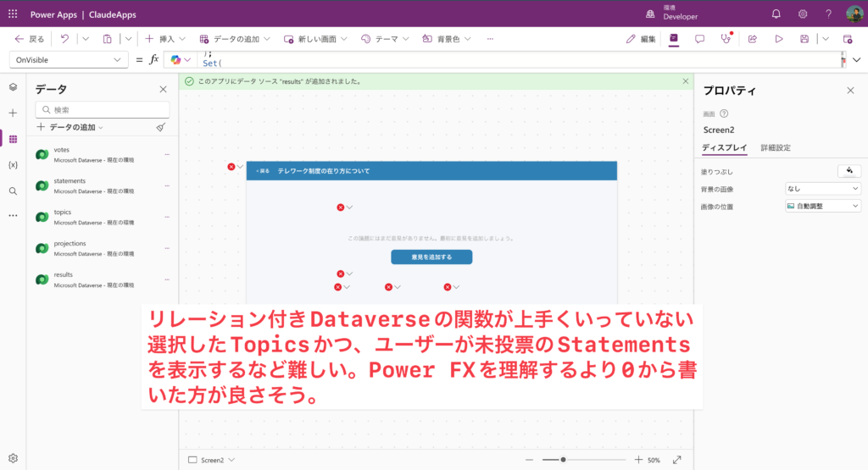Switch to the 詳細設定 tab
This screenshot has height=470, width=868.
click(775, 147)
